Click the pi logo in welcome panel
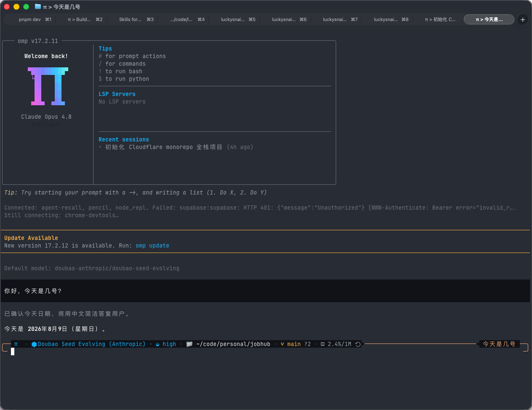This screenshot has height=410, width=532. (48, 86)
